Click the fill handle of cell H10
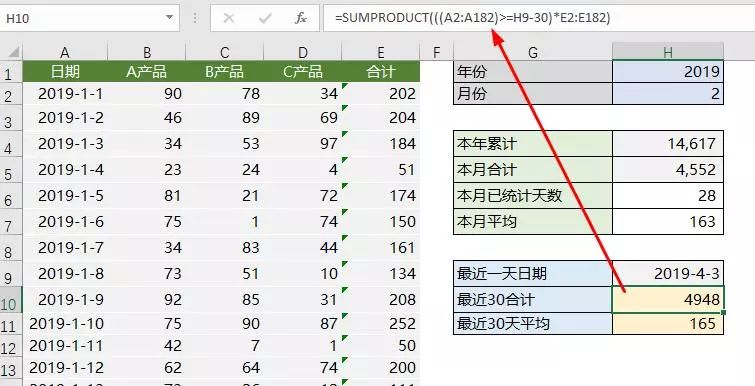Viewport: 755px width, 386px height. [723, 313]
